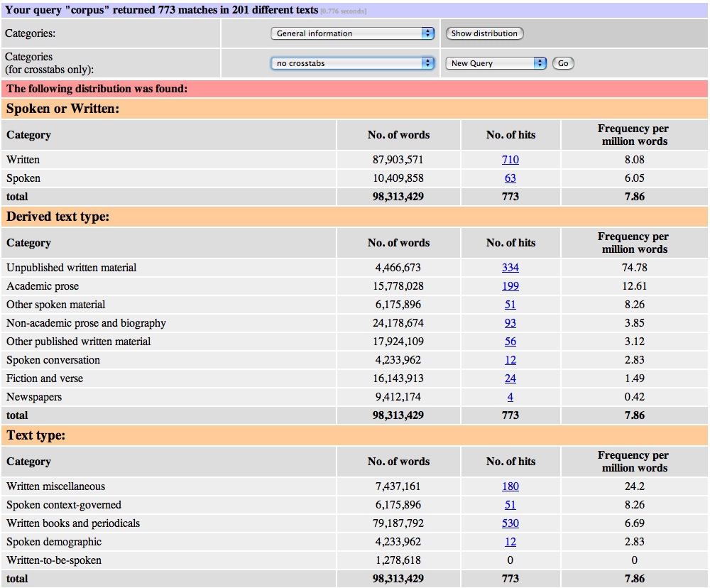710x588 pixels.
Task: View 12 hits in Spoken conversation
Action: pos(510,360)
